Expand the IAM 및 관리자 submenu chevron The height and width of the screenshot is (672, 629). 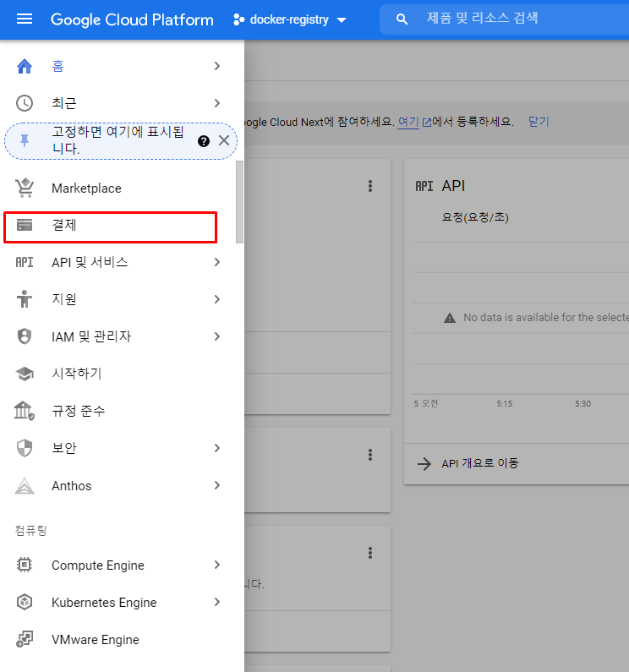pos(217,337)
